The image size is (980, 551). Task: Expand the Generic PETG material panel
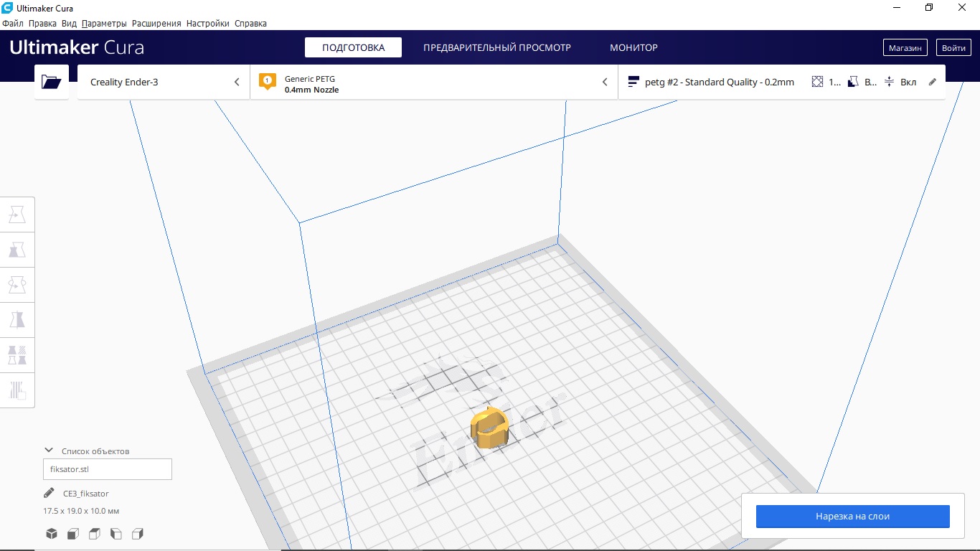click(433, 82)
